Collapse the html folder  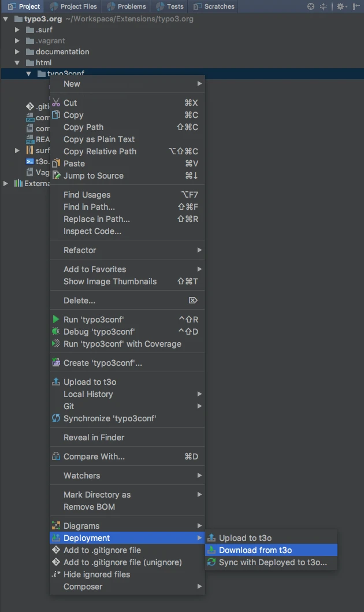(17, 62)
